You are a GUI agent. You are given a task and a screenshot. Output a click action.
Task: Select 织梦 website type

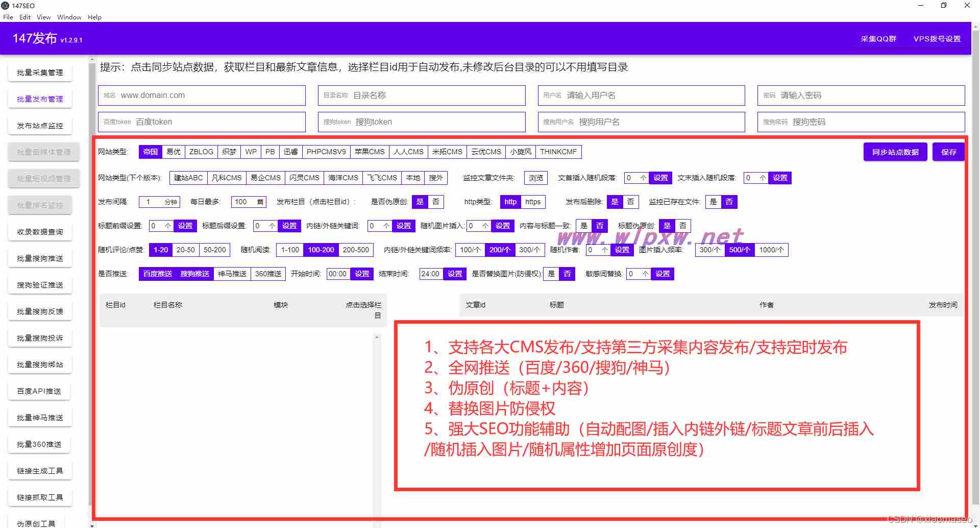229,152
